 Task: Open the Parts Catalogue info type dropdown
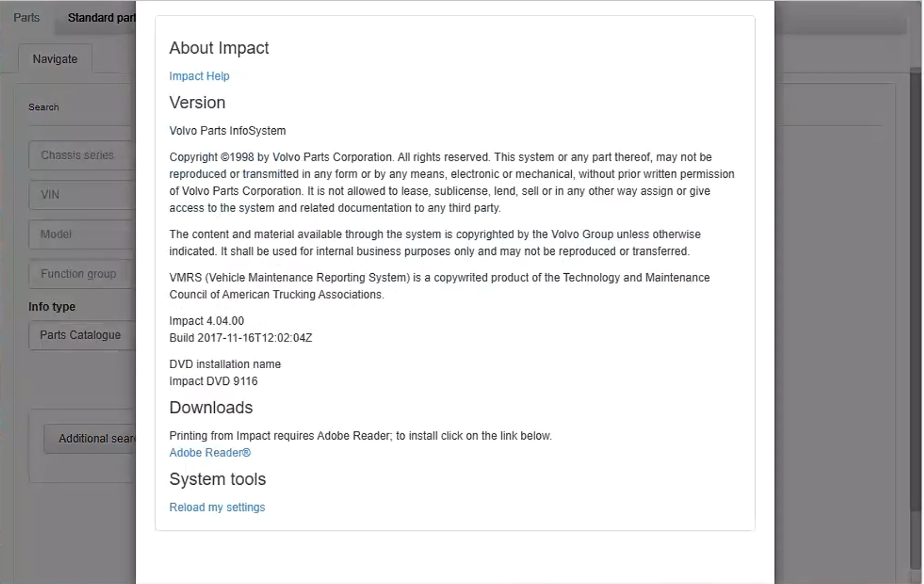(x=81, y=335)
